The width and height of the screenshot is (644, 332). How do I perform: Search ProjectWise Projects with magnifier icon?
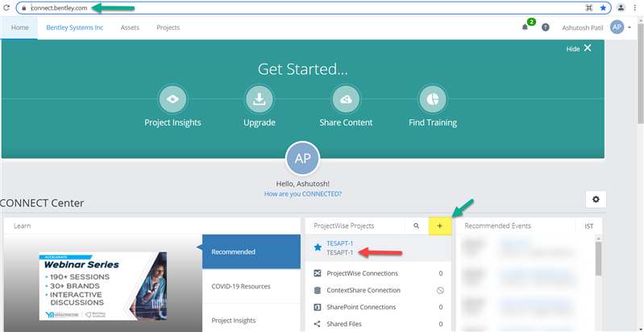click(417, 226)
